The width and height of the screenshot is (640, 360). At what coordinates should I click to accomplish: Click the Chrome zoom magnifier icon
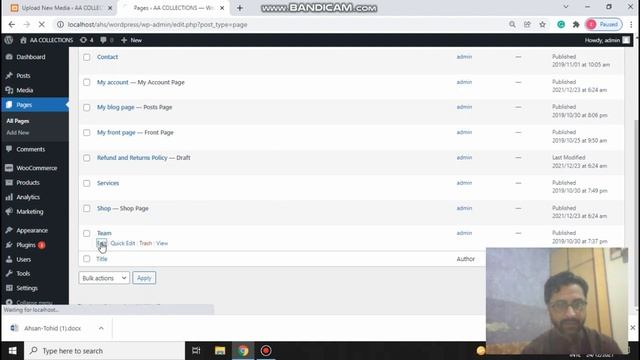coord(512,24)
